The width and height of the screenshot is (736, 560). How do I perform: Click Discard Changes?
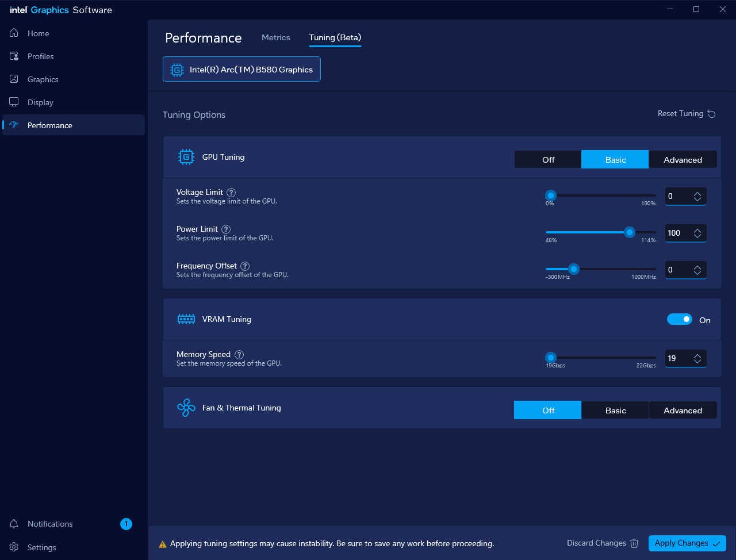(x=603, y=543)
